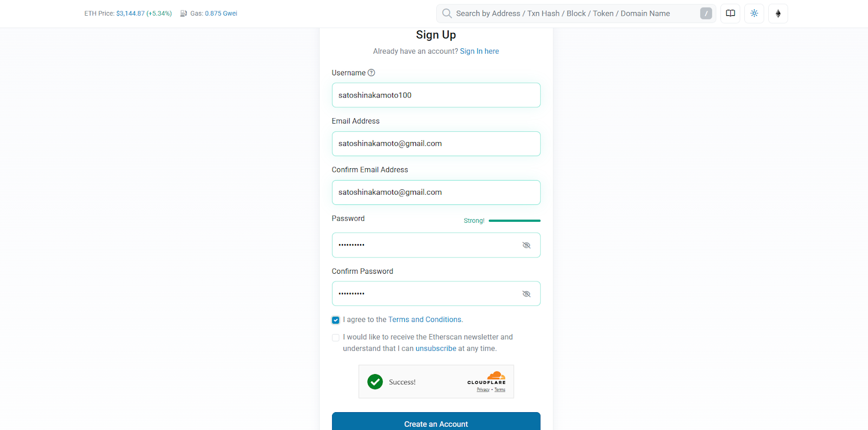
Task: Click the gas pump icon
Action: click(x=183, y=14)
